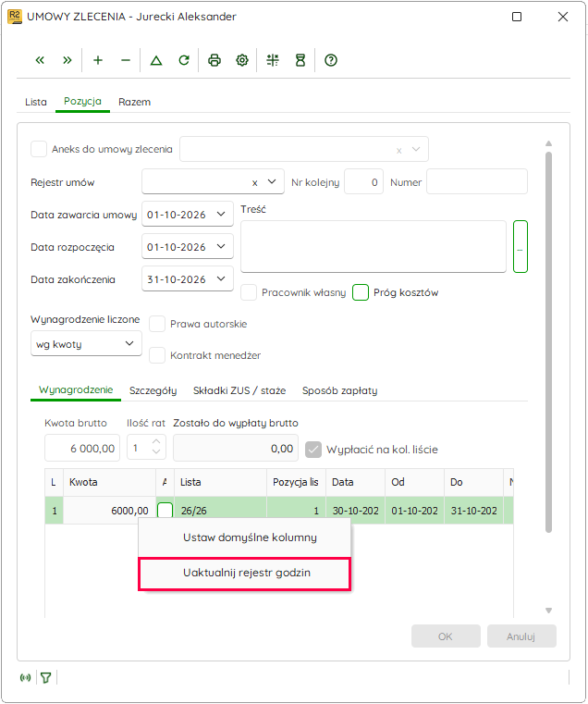Click the filter funnel icon in status bar
588x704 pixels.
tap(46, 677)
